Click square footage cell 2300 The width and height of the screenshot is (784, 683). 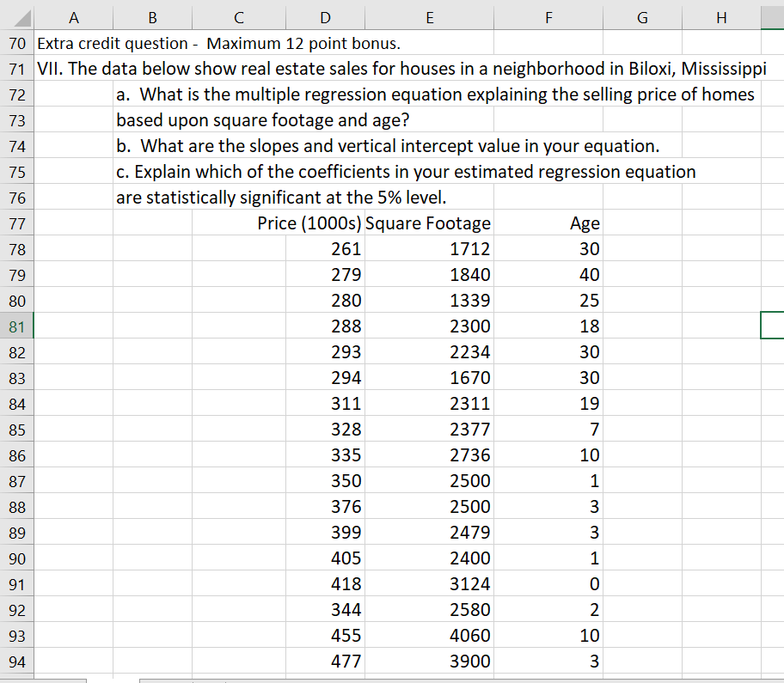430,326
